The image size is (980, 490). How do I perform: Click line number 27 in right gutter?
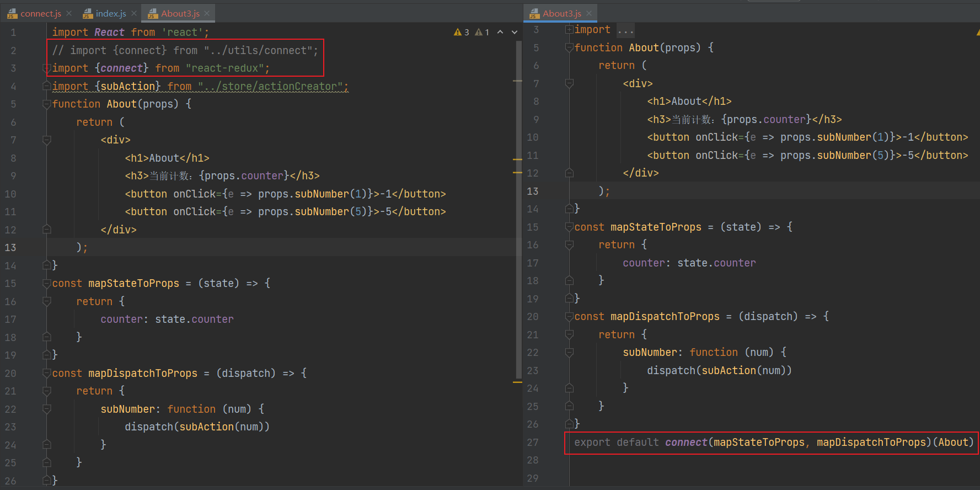(x=532, y=442)
